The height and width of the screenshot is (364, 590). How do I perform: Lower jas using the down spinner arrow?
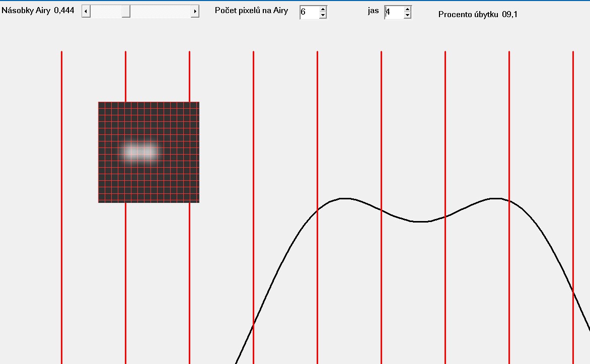[407, 16]
